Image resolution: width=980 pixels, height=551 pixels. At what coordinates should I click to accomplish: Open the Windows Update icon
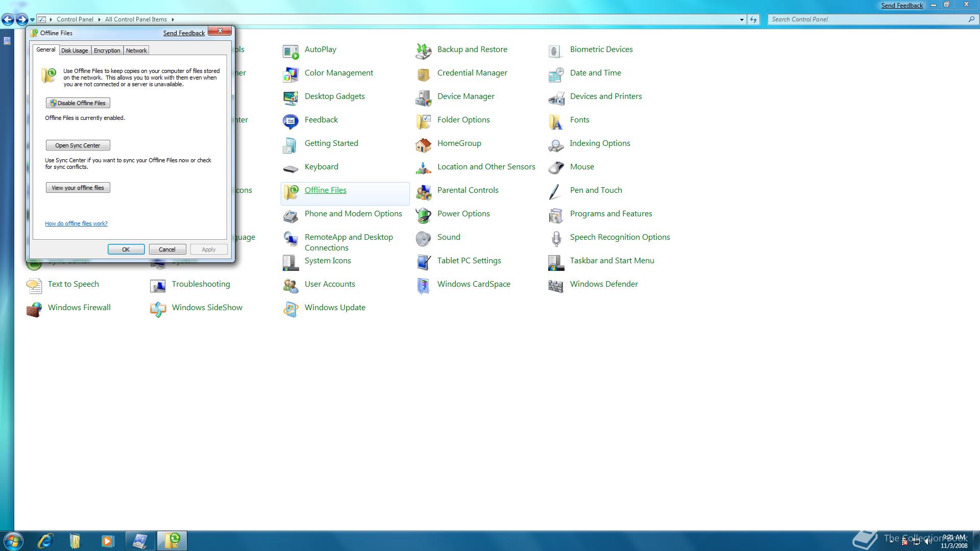[290, 309]
